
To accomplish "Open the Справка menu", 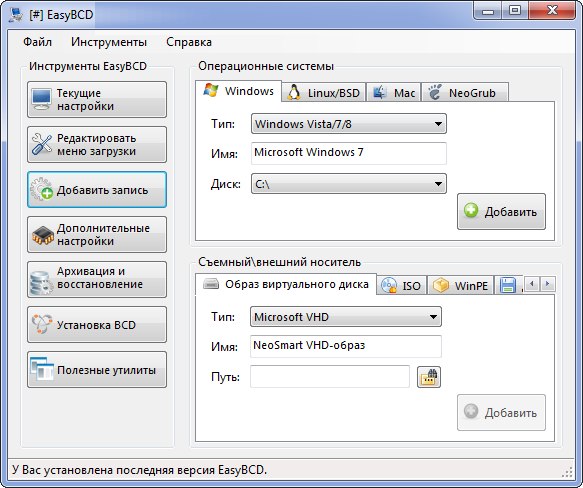I will point(189,42).
